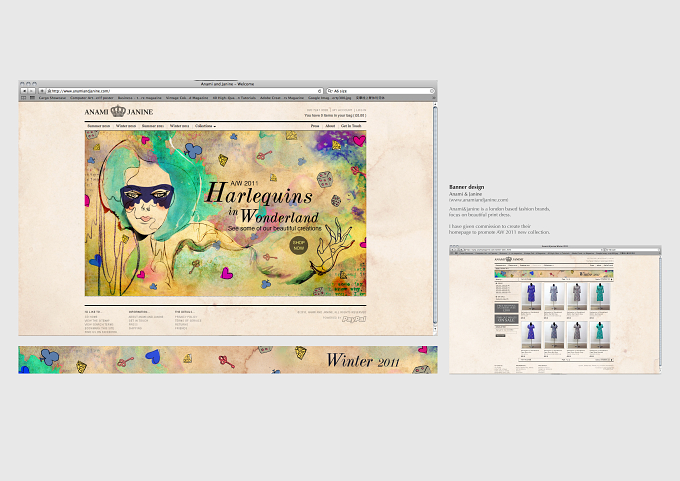Open the Summer 2010 navigation tab

(99, 126)
